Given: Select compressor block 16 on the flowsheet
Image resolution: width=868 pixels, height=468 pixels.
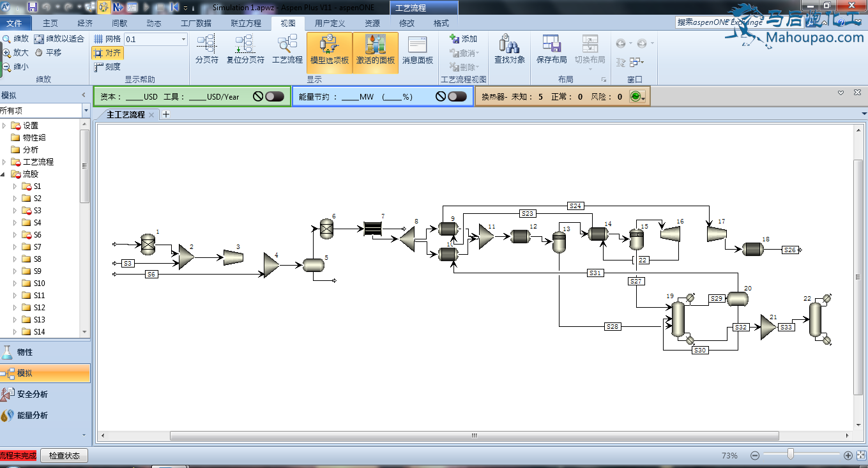Looking at the screenshot, I should click(669, 234).
